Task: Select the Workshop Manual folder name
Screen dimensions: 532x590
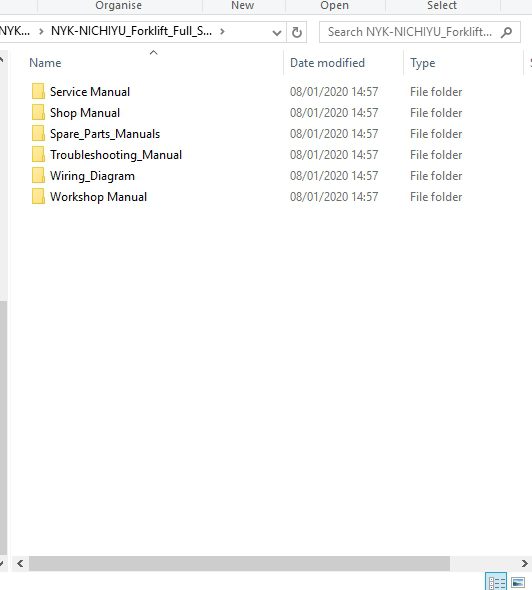Action: click(x=98, y=197)
